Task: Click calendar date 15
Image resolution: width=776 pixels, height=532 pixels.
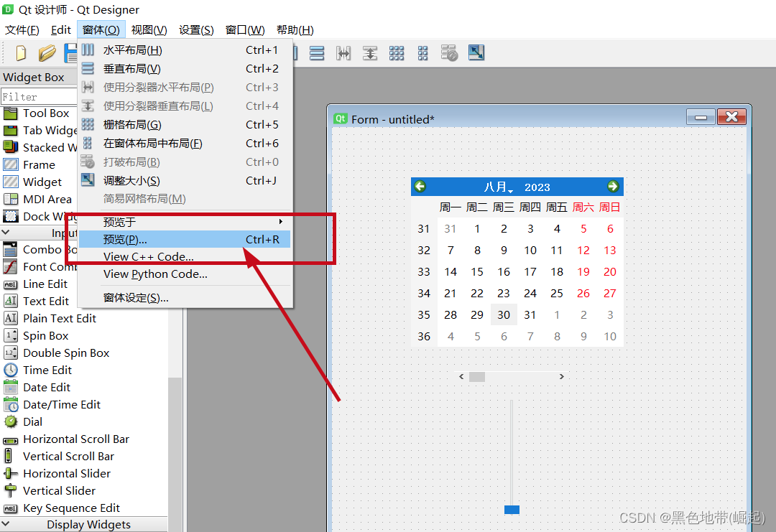Action: (x=477, y=272)
